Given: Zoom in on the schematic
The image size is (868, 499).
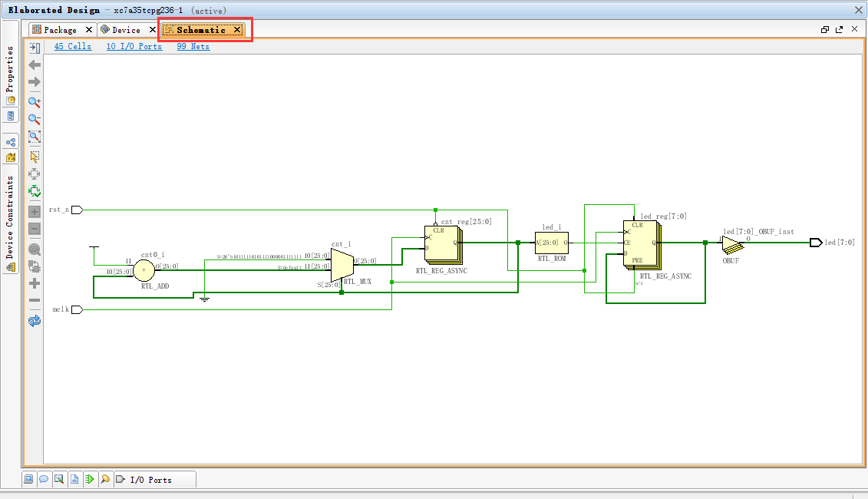Looking at the screenshot, I should point(35,102).
